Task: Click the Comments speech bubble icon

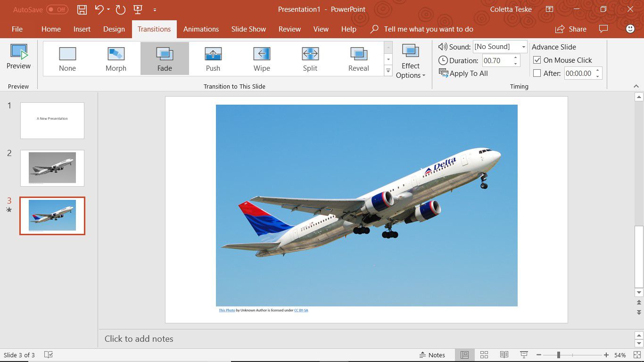Action: coord(603,29)
